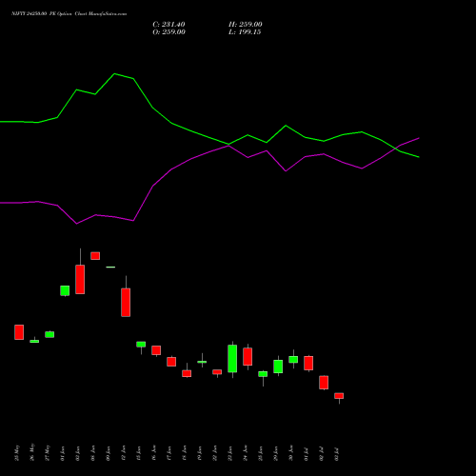Select the 01 Jul date label
The height and width of the screenshot is (476, 476).
(x=307, y=454)
